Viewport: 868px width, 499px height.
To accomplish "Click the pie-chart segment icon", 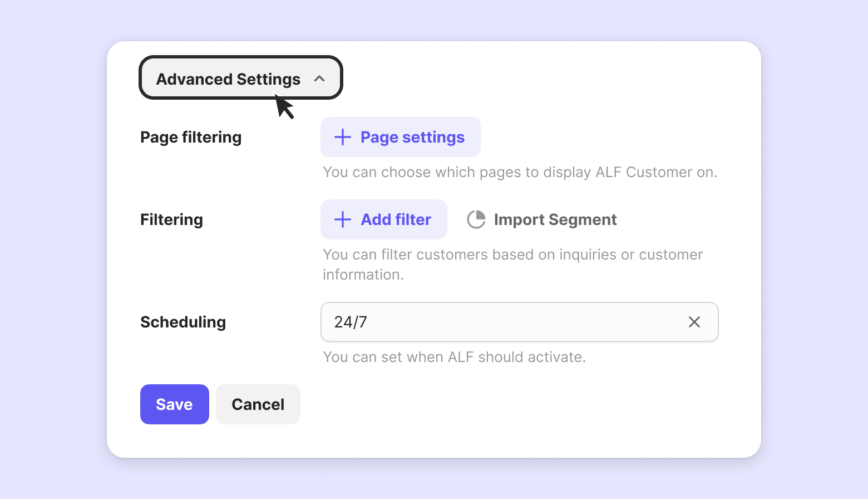I will click(x=476, y=219).
